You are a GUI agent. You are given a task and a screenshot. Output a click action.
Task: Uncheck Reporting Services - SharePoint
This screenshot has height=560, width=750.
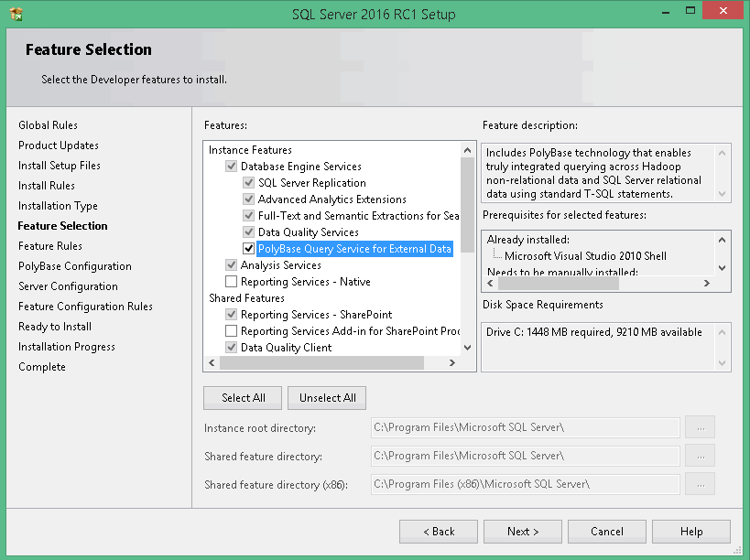click(x=232, y=314)
